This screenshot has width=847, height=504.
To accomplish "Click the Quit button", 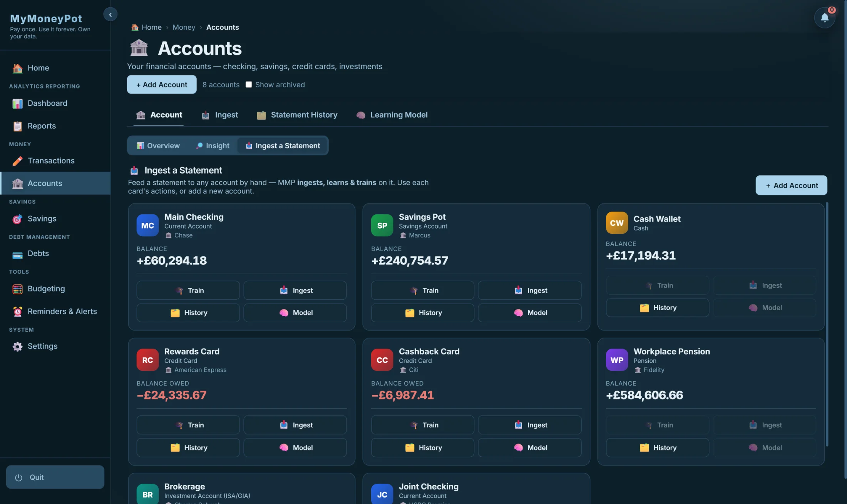I will tap(55, 477).
